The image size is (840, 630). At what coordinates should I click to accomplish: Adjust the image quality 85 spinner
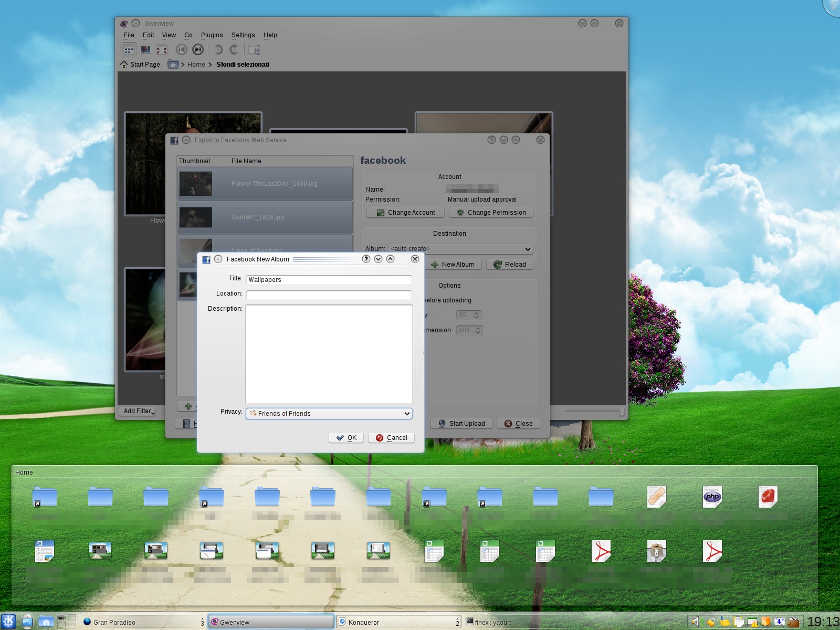point(468,315)
